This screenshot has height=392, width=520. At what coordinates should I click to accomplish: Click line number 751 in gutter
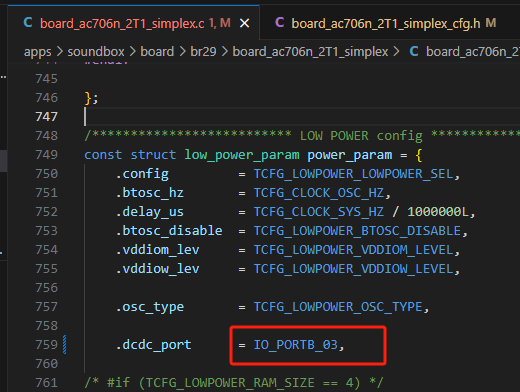coord(46,193)
